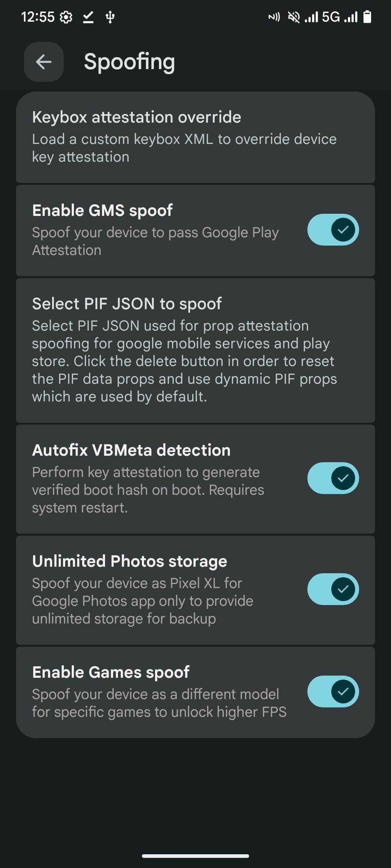The height and width of the screenshot is (868, 391).
Task: Tap the Enable GMS spoof title
Action: tap(102, 210)
